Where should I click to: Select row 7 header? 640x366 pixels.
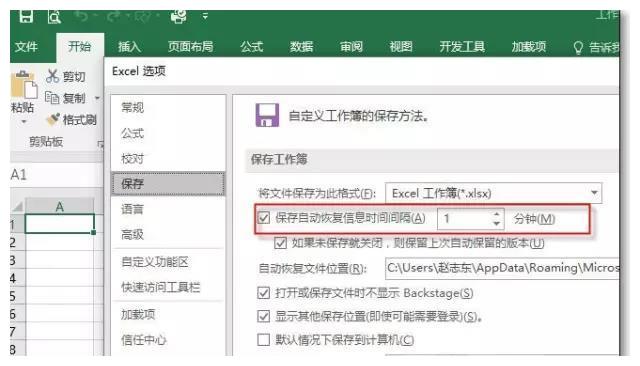pos(17,332)
